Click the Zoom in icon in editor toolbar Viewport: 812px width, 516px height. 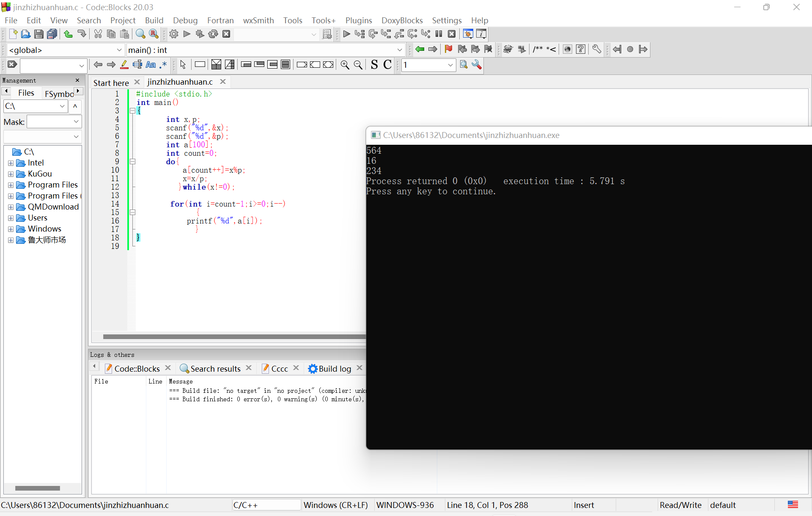tap(345, 65)
